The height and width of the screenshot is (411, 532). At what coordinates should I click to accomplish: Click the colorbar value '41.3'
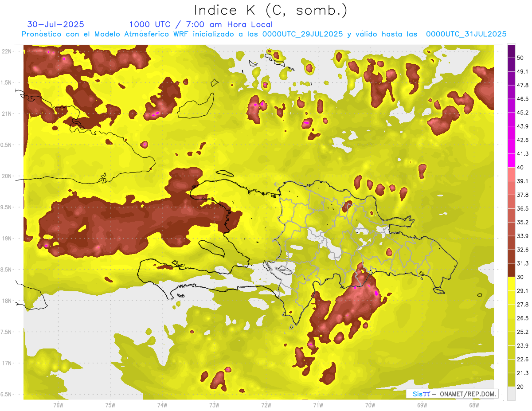[523, 154]
